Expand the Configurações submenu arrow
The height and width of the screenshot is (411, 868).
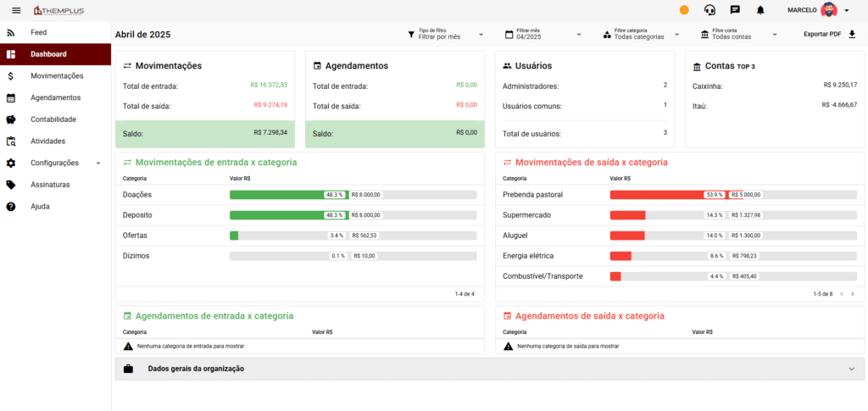98,164
